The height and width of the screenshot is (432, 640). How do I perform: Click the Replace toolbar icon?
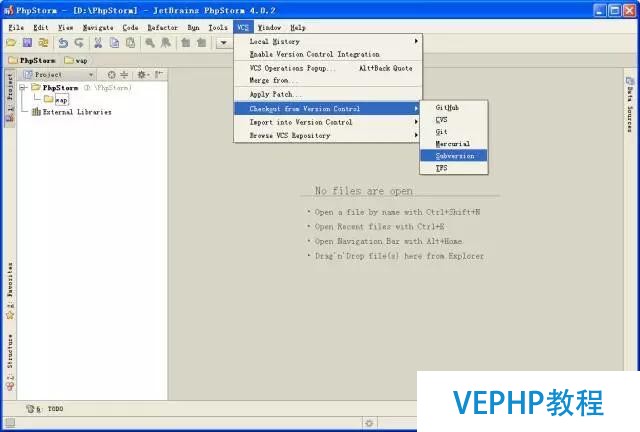[166, 42]
